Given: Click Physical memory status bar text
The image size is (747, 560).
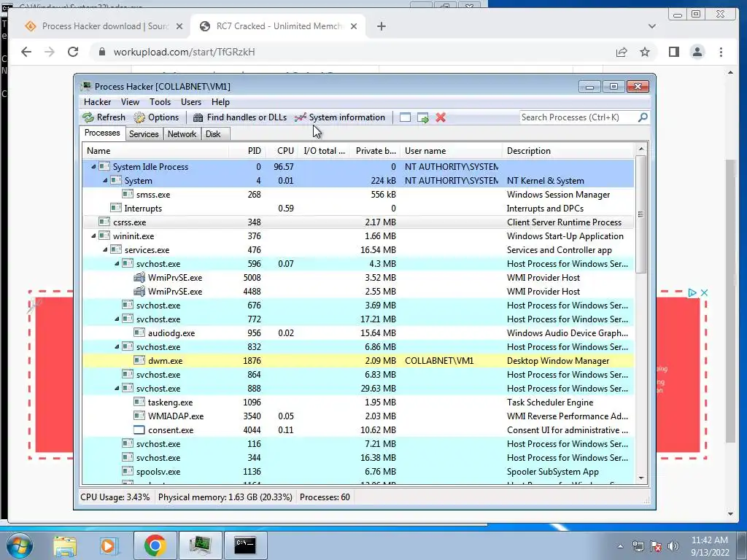Looking at the screenshot, I should click(225, 497).
